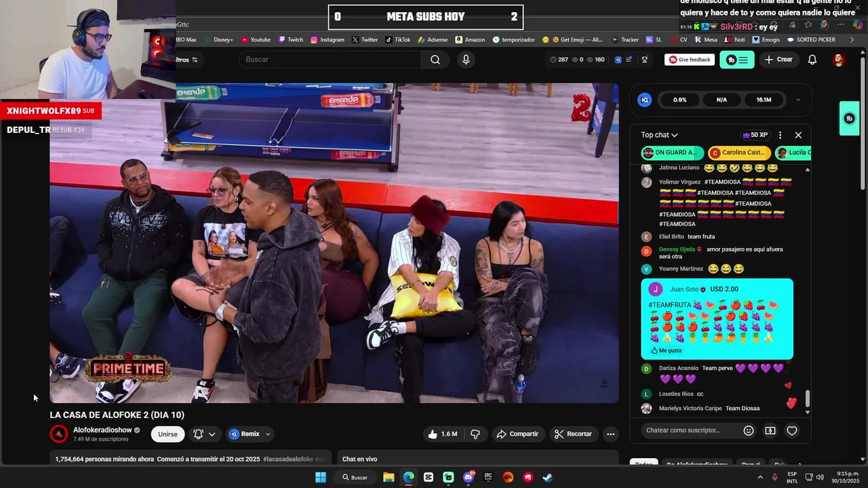The image size is (868, 488).
Task: Open Epic Games Launcher taskbar icon
Action: (x=488, y=477)
